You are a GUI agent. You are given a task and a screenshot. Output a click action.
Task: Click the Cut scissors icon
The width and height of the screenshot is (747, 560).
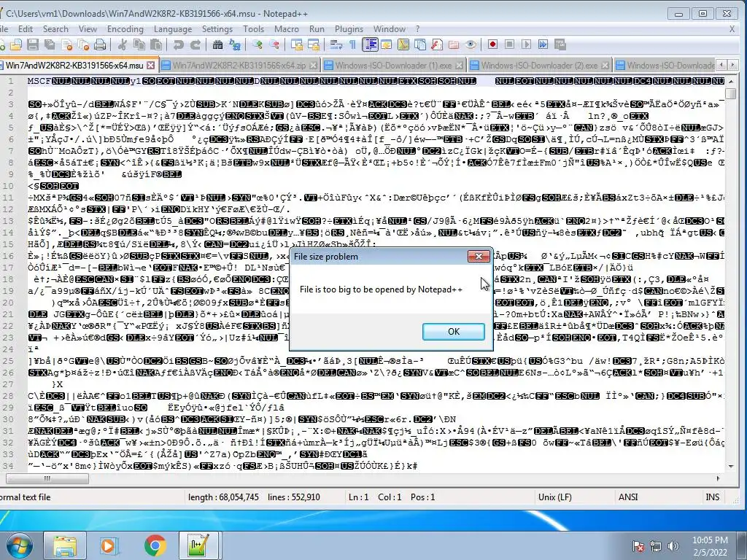(x=122, y=44)
